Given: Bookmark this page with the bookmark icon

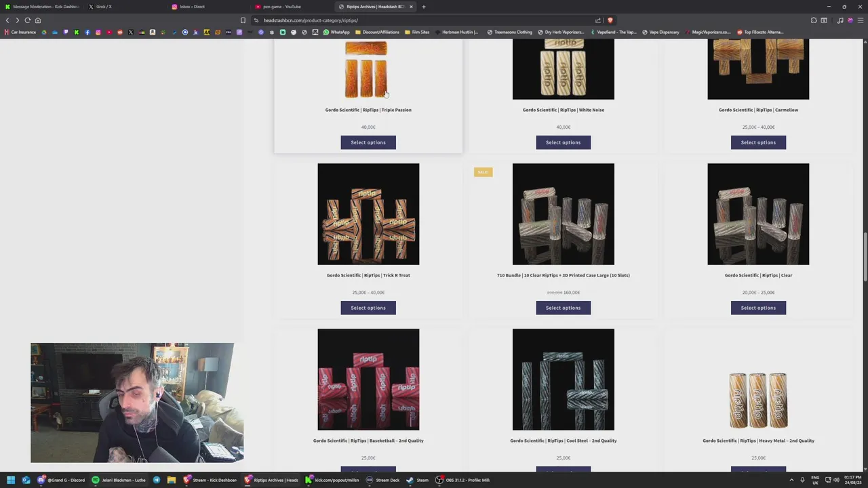Looking at the screenshot, I should point(243,20).
